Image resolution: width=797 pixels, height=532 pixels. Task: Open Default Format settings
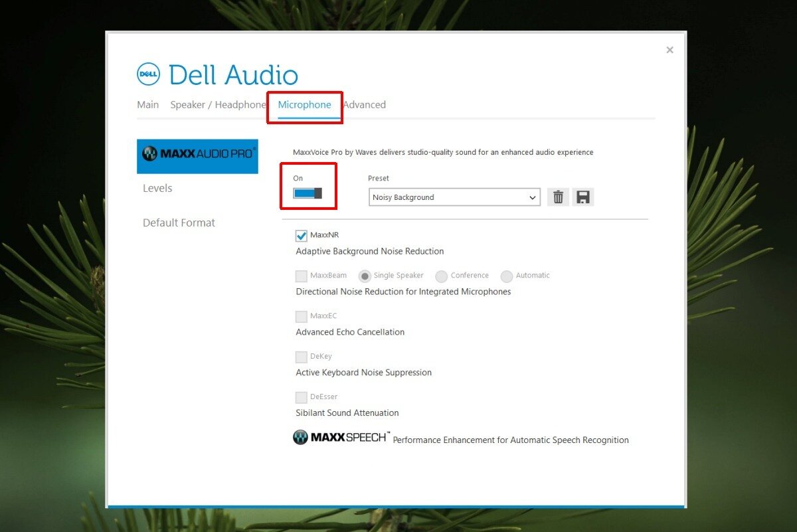pos(179,222)
